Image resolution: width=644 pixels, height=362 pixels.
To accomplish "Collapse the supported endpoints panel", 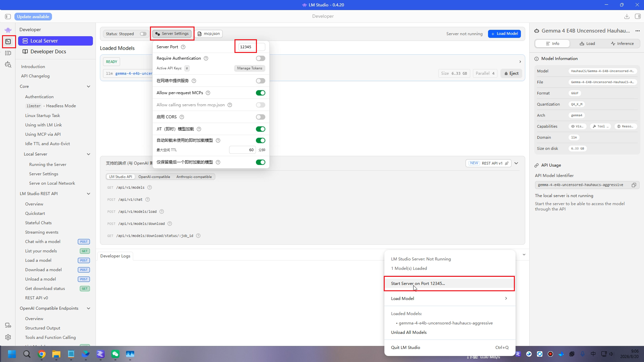I will click(517, 163).
